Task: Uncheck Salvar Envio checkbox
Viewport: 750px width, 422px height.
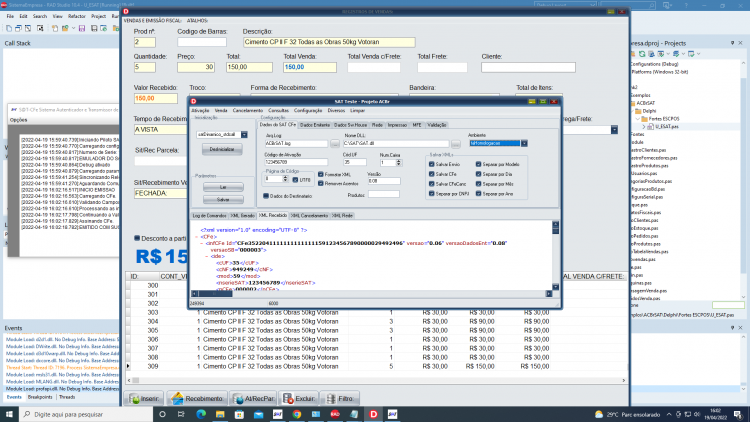Action: [432, 164]
